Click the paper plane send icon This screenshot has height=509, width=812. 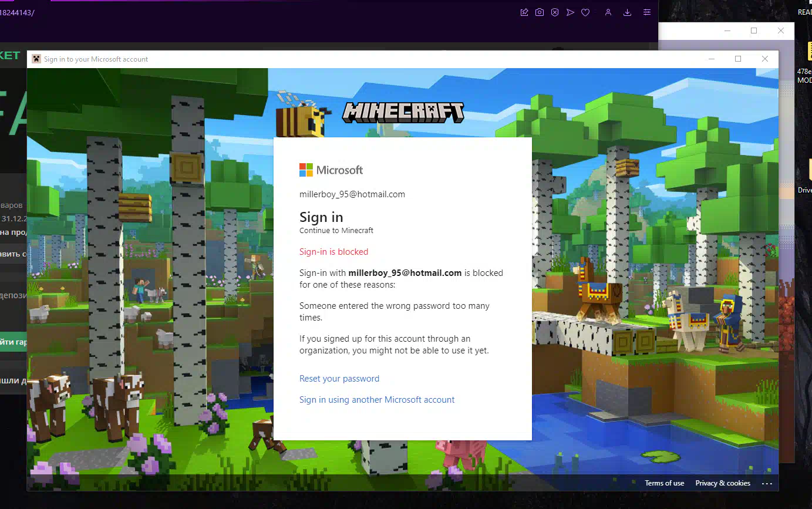coord(570,12)
